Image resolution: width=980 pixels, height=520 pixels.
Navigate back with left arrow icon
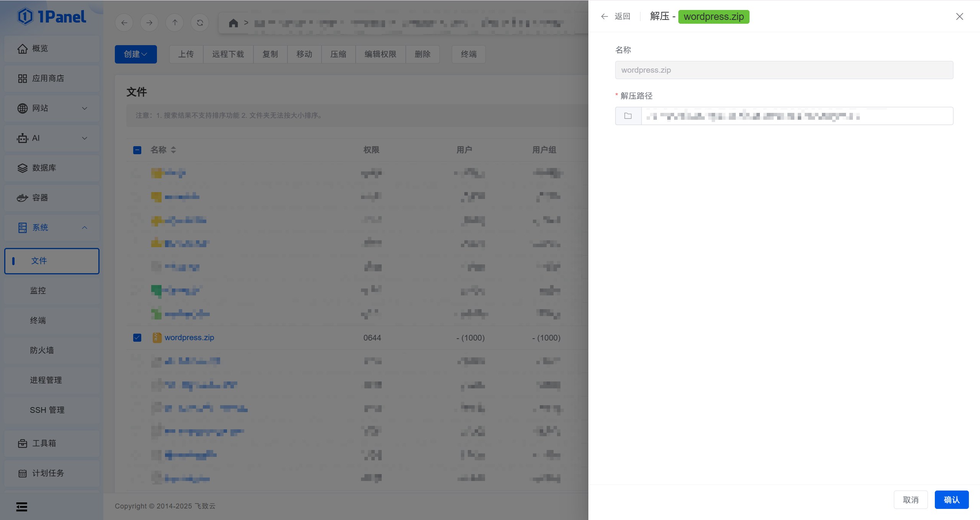click(124, 23)
